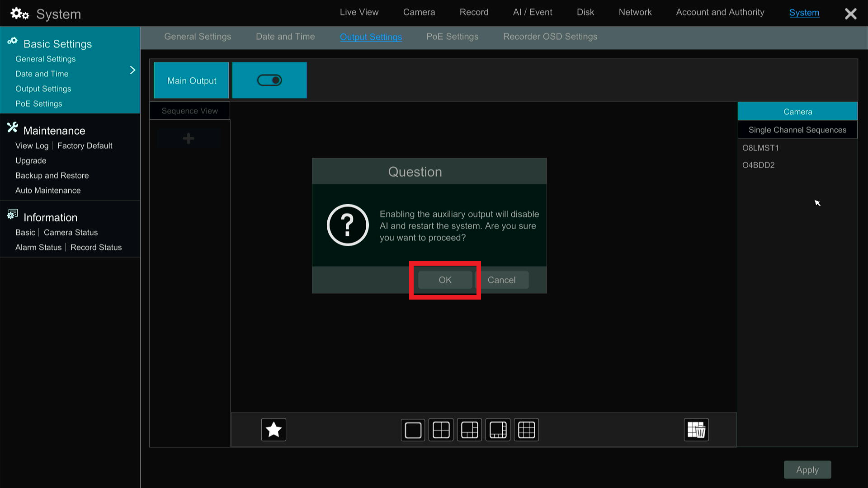Switch to Live View
Image resolution: width=868 pixels, height=488 pixels.
[359, 12]
